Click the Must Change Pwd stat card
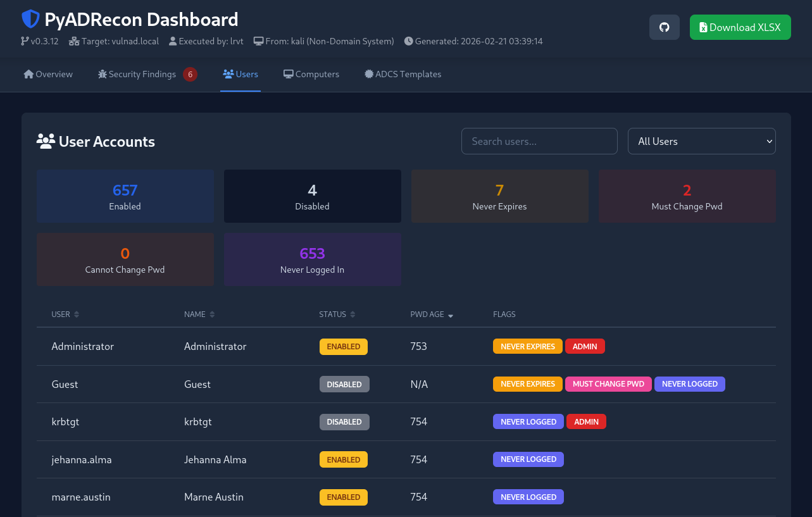812x517 pixels. pyautogui.click(x=687, y=196)
